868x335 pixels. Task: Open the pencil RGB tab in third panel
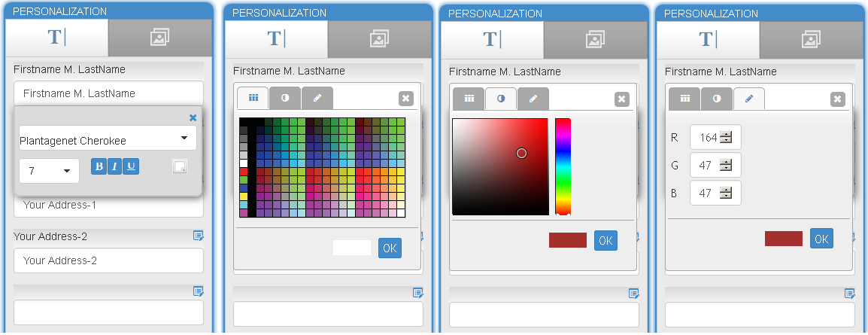pyautogui.click(x=533, y=99)
